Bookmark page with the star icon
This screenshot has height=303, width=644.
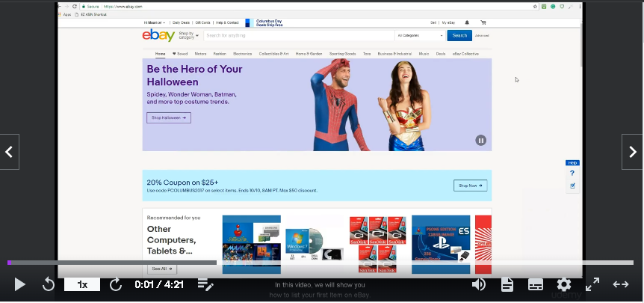pos(535,7)
